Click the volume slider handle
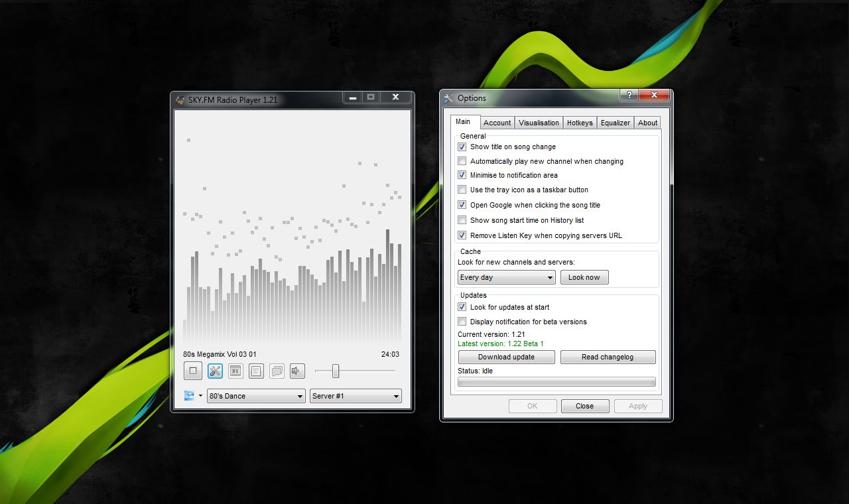 point(336,371)
